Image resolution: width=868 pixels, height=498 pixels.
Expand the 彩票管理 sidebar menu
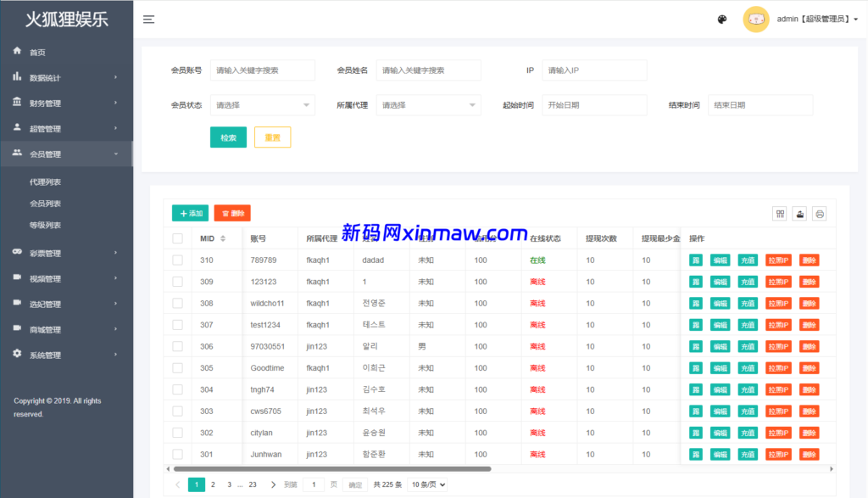coord(66,253)
